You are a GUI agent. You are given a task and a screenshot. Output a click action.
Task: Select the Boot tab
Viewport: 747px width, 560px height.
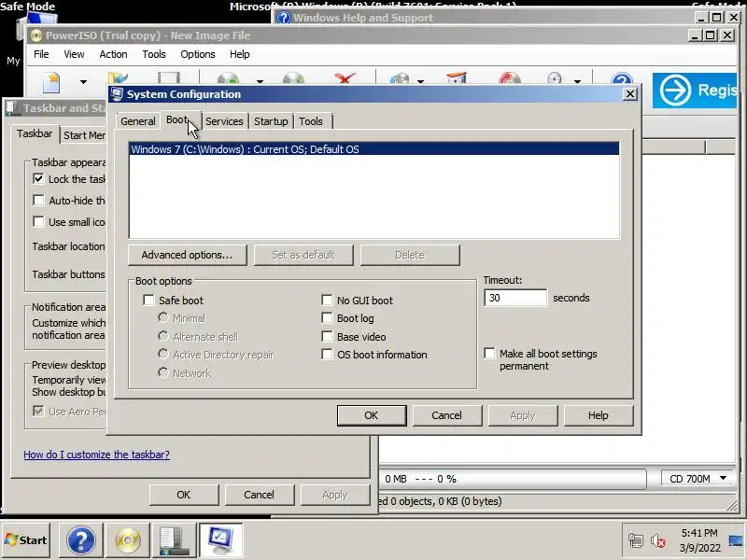tap(177, 120)
